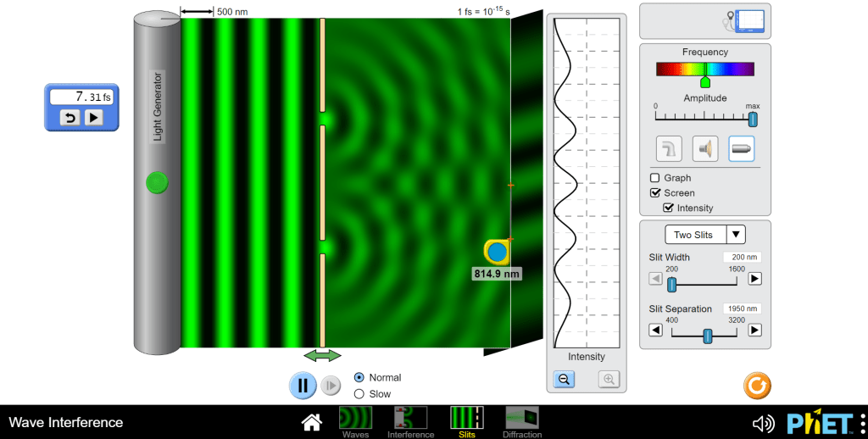Click the orange reset all button
The height and width of the screenshot is (439, 868).
pyautogui.click(x=757, y=386)
